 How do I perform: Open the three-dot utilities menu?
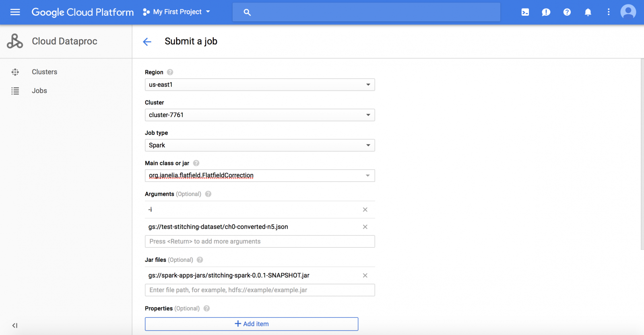point(609,12)
